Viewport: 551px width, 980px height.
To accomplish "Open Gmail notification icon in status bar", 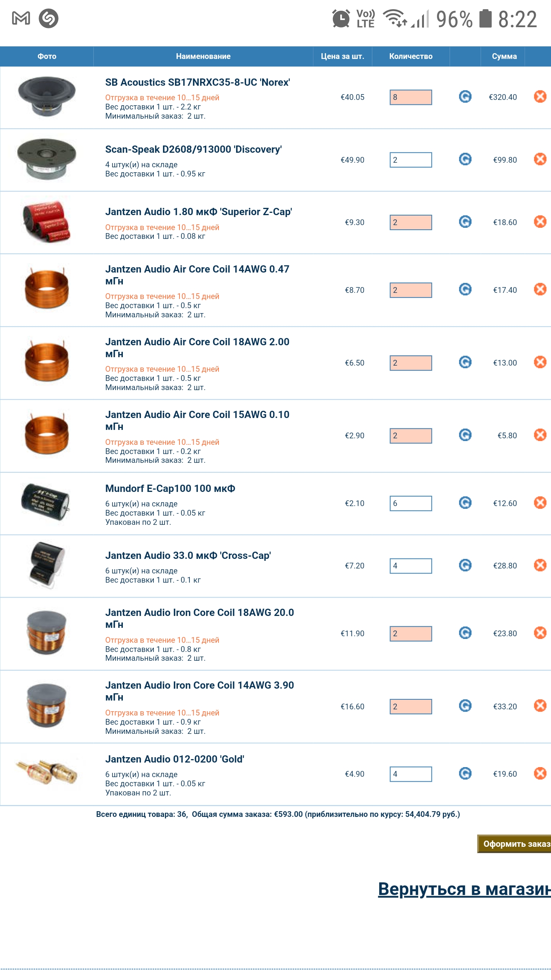I will pyautogui.click(x=21, y=18).
